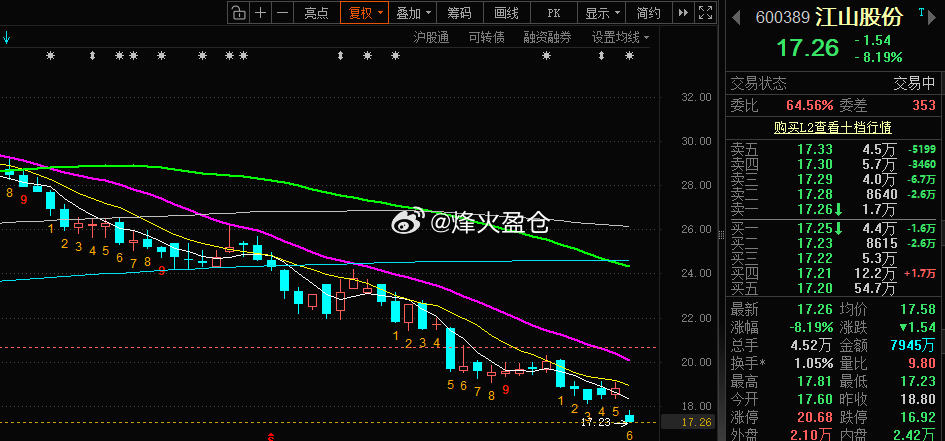The height and width of the screenshot is (441, 945).
Task: Zoom in chart with plus button
Action: (260, 13)
